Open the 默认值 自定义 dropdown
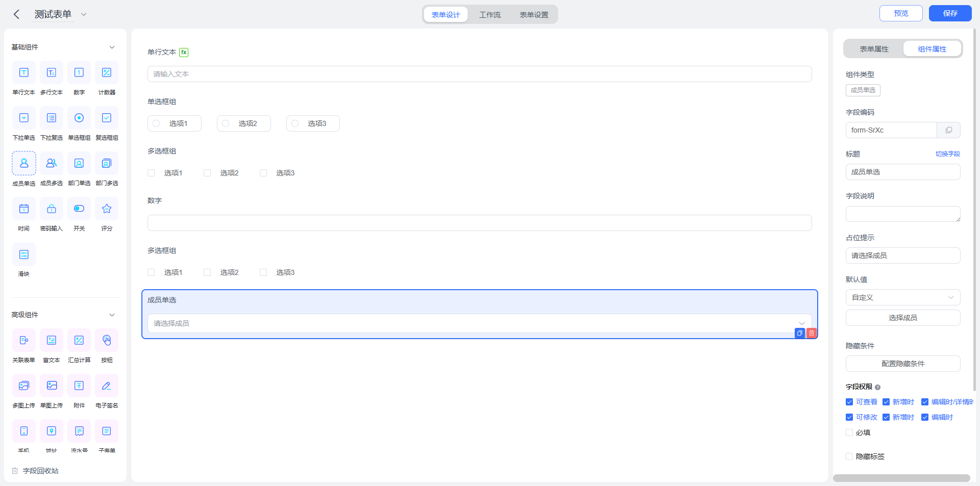The height and width of the screenshot is (486, 980). 903,297
